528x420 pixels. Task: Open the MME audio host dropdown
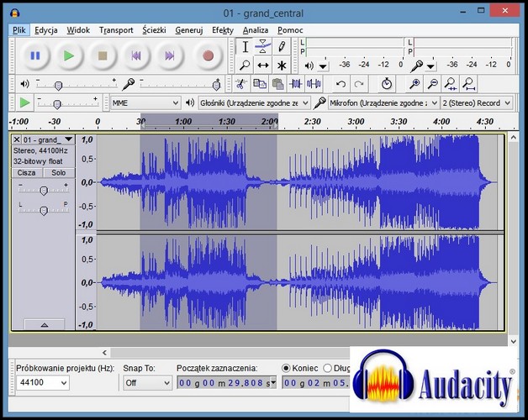point(145,103)
